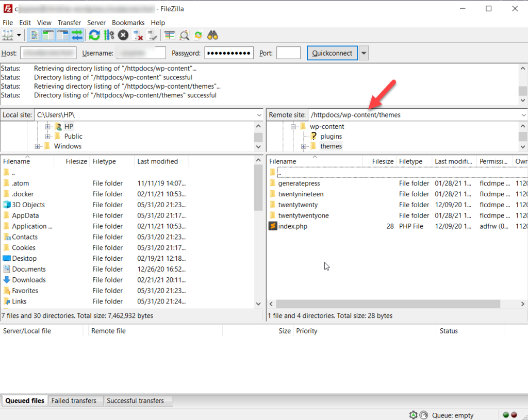Sort remote files by Filesize column
Image resolution: width=528 pixels, height=420 pixels.
tap(379, 161)
